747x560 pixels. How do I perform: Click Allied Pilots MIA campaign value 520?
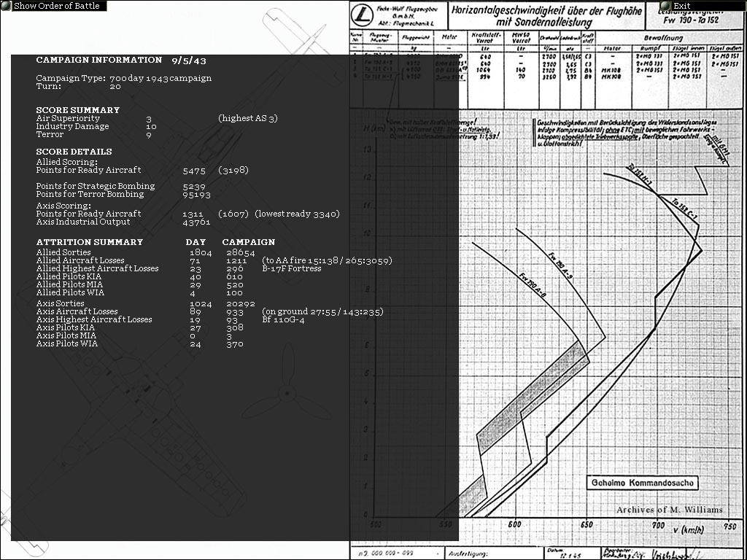236,285
